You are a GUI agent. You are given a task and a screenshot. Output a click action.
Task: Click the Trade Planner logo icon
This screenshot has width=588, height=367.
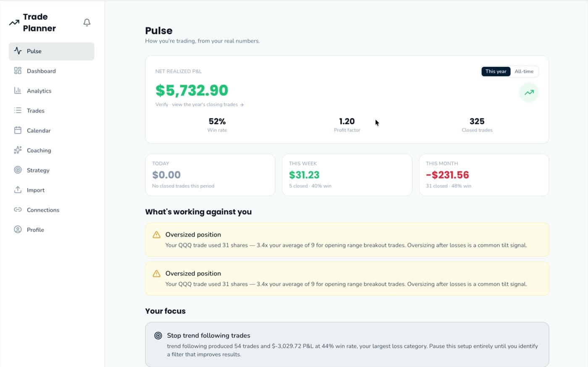pos(14,23)
